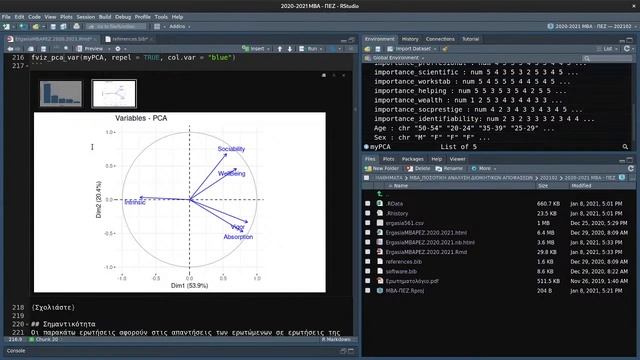Open the More dropdown in Files pane

click(x=484, y=168)
